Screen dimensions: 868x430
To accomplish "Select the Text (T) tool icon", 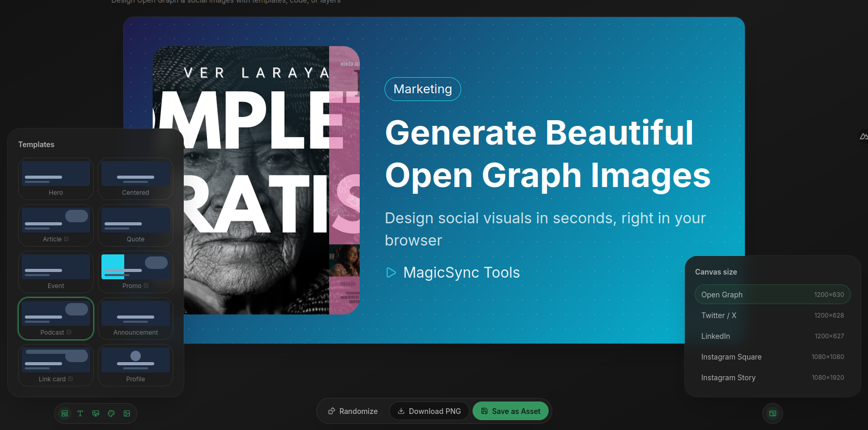I will tap(80, 413).
